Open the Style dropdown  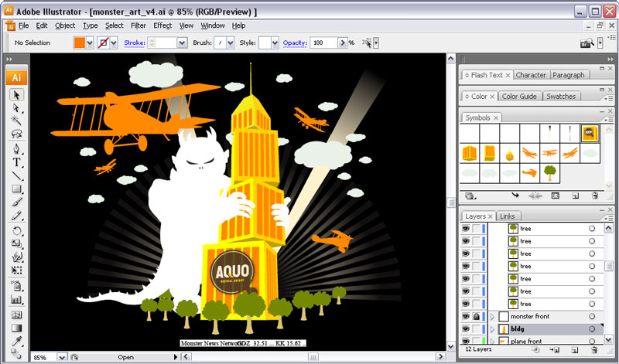(x=275, y=43)
